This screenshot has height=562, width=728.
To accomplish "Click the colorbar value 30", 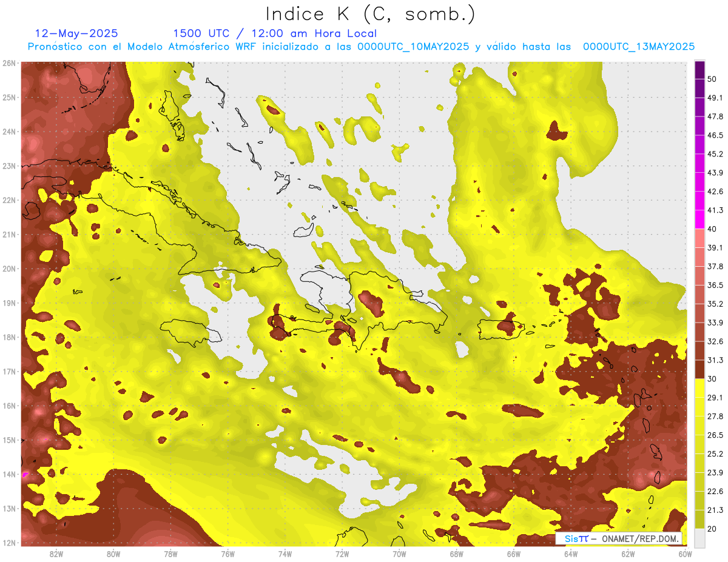I will (712, 379).
